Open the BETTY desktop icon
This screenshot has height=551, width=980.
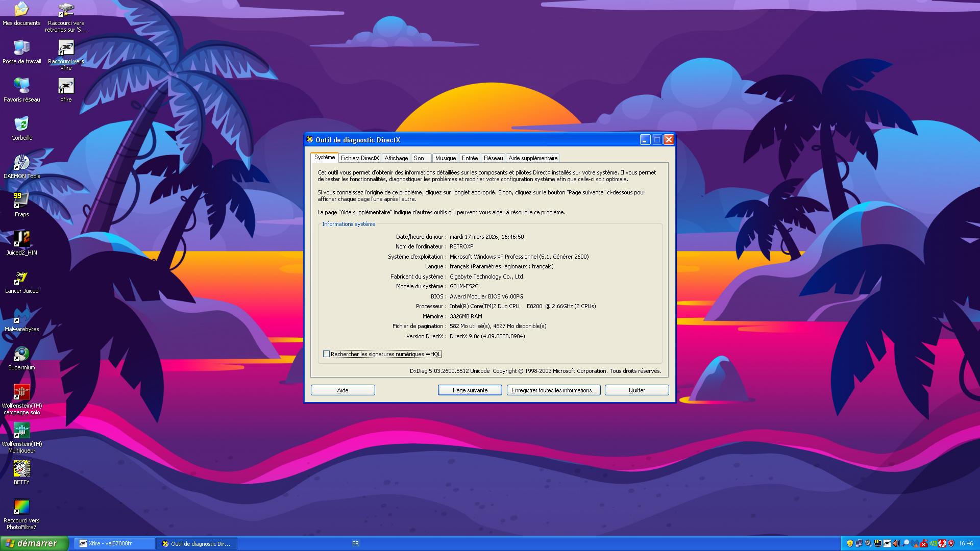tap(21, 469)
